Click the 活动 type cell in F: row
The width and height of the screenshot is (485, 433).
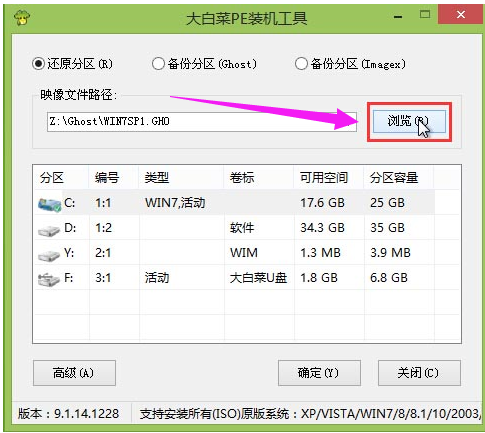point(157,278)
